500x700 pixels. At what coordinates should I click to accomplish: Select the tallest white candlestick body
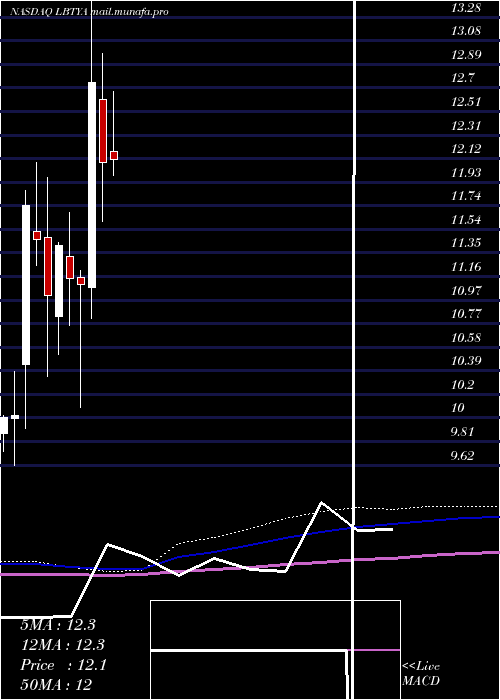coord(92,185)
